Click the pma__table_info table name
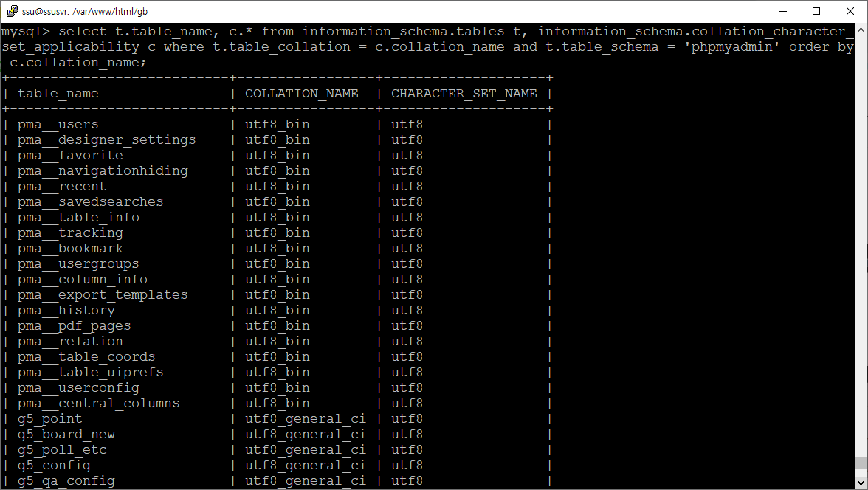868x490 pixels. click(78, 218)
